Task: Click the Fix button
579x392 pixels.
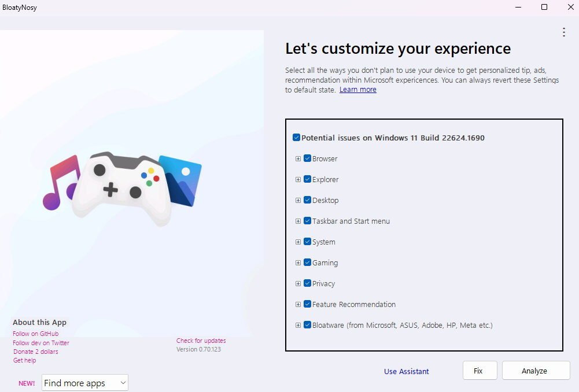Action: (x=480, y=371)
